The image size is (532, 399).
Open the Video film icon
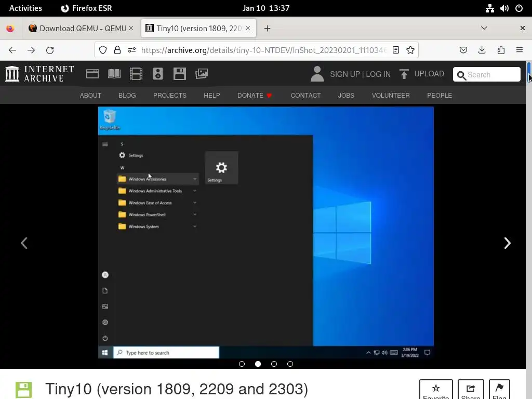click(136, 74)
